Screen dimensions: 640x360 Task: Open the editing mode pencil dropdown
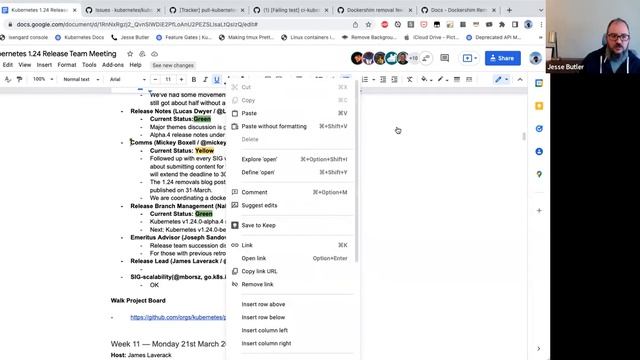point(501,80)
